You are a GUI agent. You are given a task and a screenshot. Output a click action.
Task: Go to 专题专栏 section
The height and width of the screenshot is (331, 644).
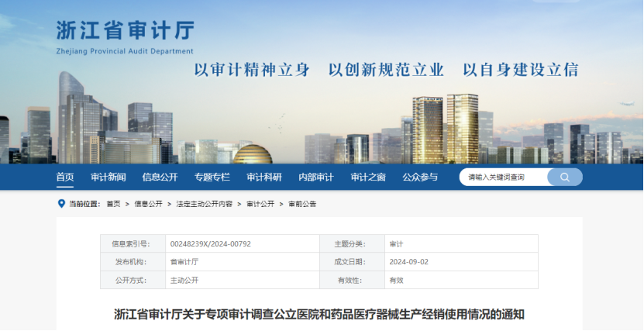point(212,178)
